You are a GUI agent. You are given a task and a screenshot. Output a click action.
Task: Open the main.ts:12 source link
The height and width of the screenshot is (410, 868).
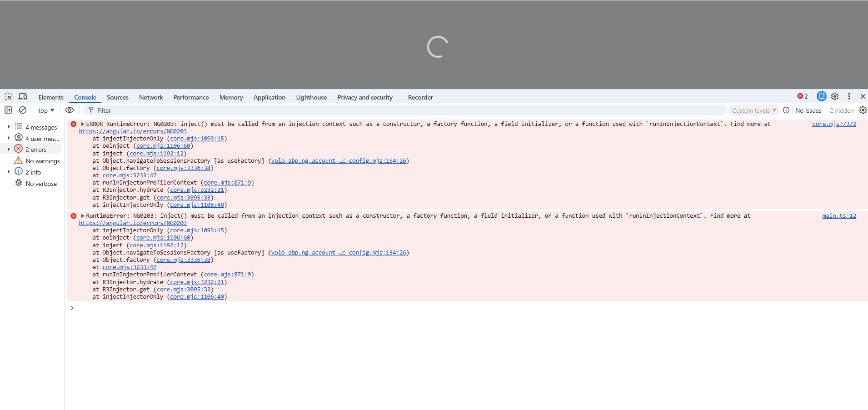(x=839, y=216)
